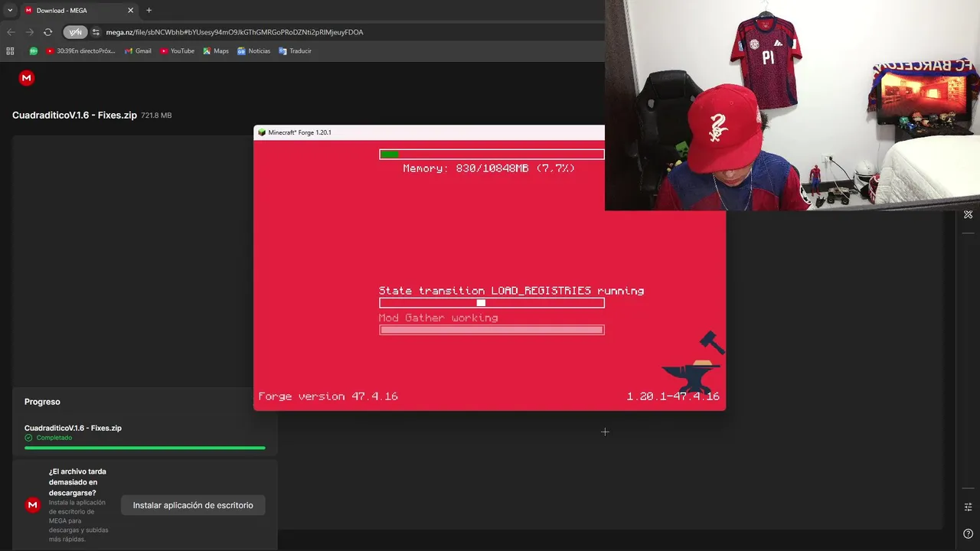Click the green download progress bar
The height and width of the screenshot is (551, 980).
pyautogui.click(x=145, y=448)
